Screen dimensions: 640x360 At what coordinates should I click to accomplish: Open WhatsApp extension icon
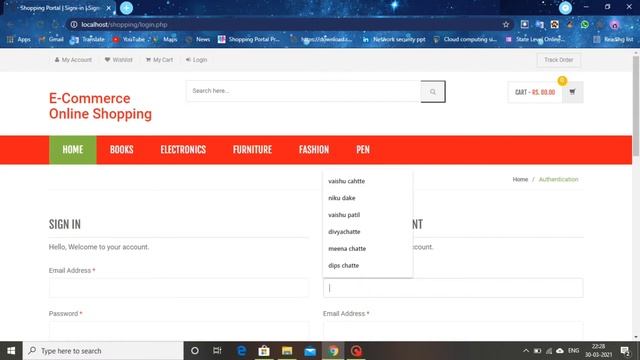(x=584, y=24)
